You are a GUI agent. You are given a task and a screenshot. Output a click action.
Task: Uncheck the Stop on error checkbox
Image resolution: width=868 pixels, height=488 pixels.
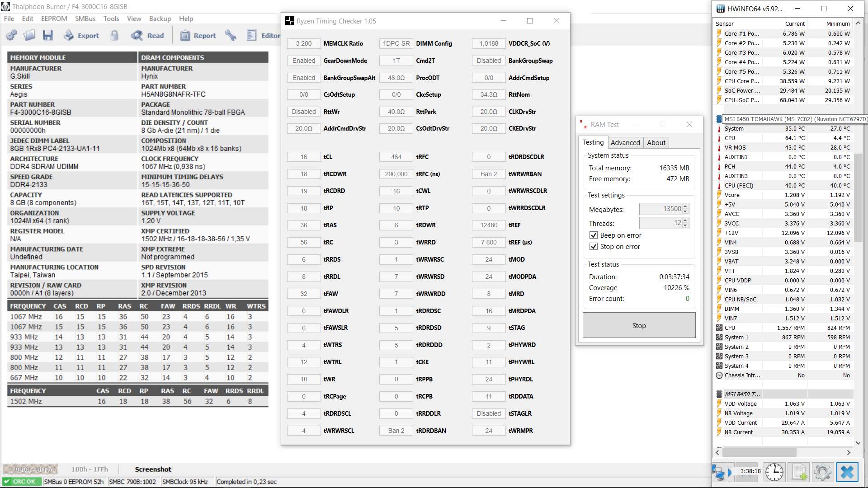click(x=594, y=247)
